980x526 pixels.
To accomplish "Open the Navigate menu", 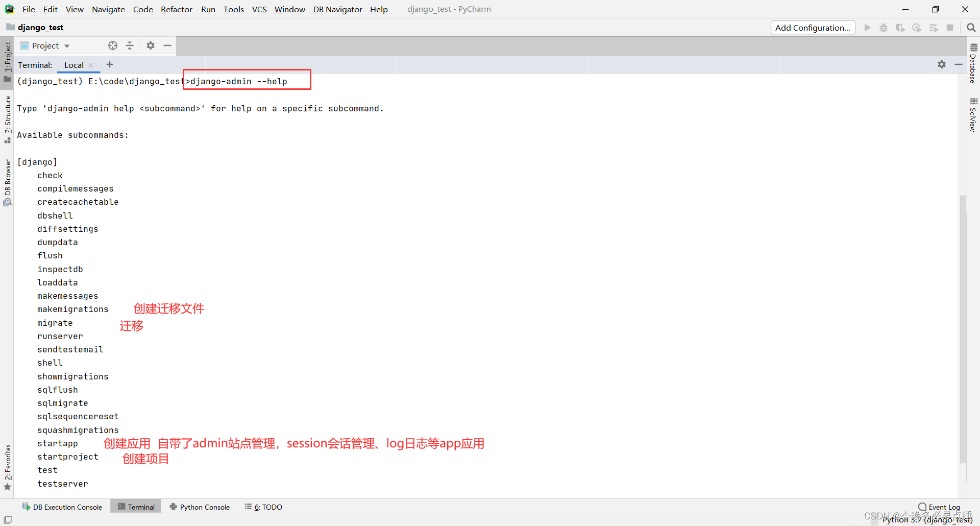I will [x=108, y=9].
